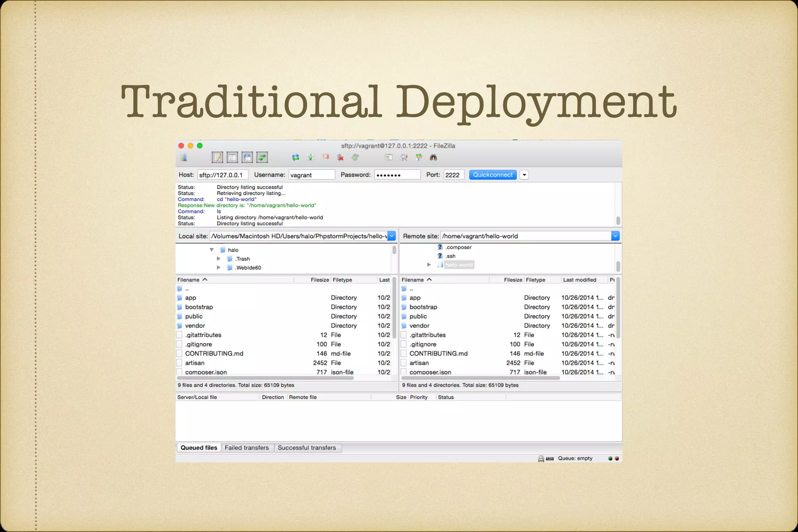Switch to the Successful transfers tab

click(x=307, y=448)
